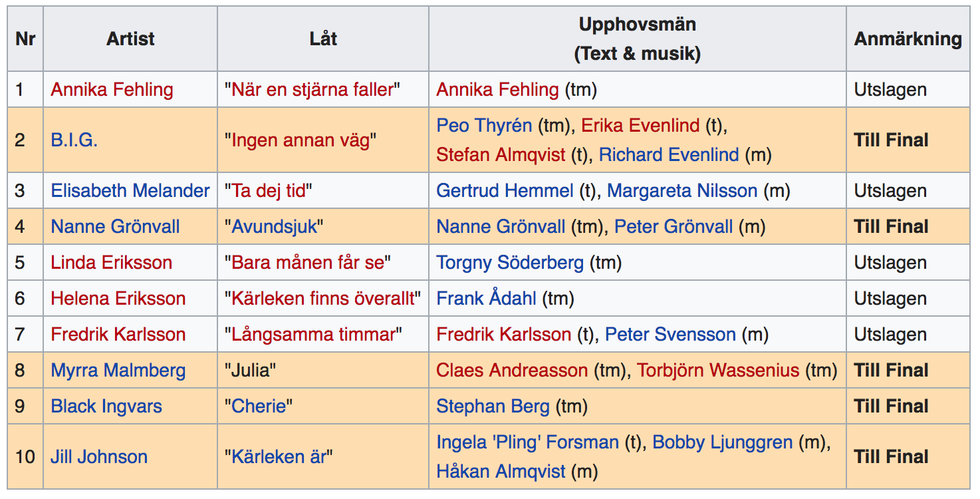Click the "Kärleken är" song link

278,457
